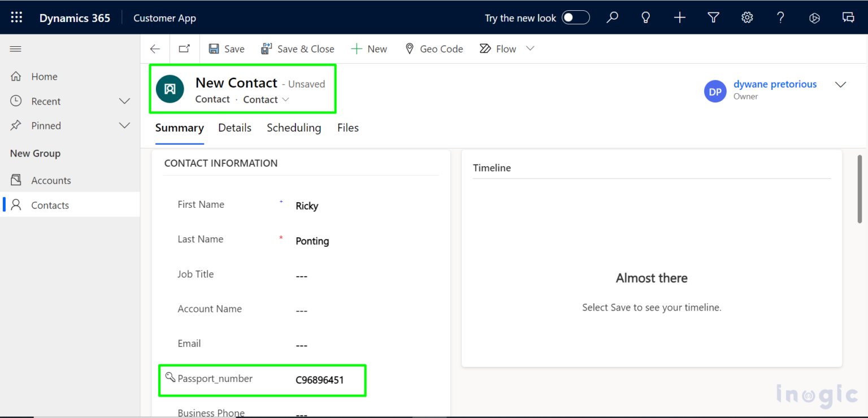Open owner link dywane pretorius
868x418 pixels.
click(x=775, y=84)
